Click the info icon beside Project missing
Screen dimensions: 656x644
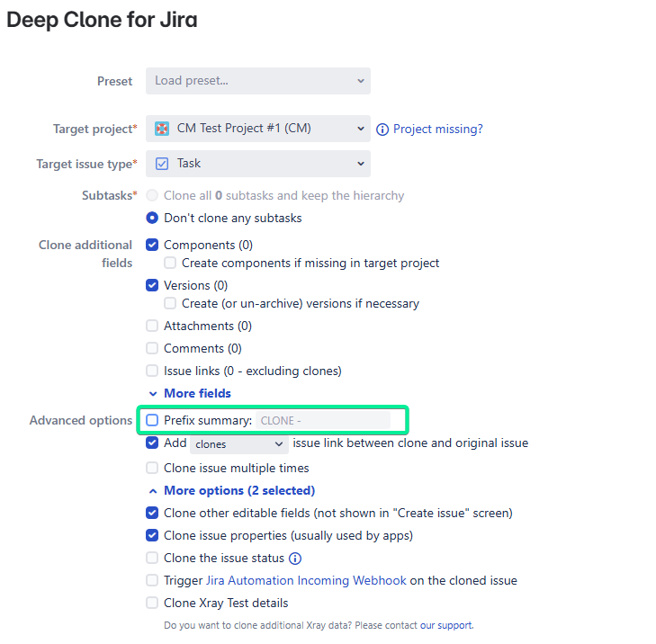(x=382, y=130)
